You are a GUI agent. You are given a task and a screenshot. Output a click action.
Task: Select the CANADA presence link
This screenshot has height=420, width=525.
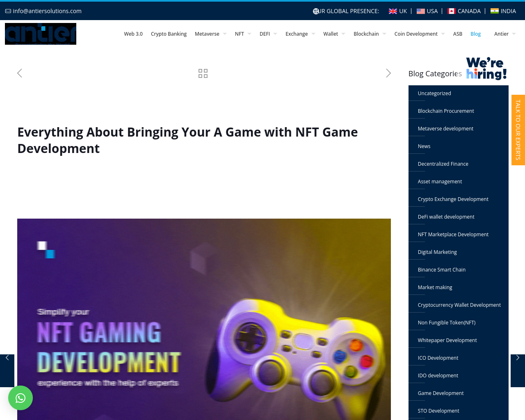464,11
